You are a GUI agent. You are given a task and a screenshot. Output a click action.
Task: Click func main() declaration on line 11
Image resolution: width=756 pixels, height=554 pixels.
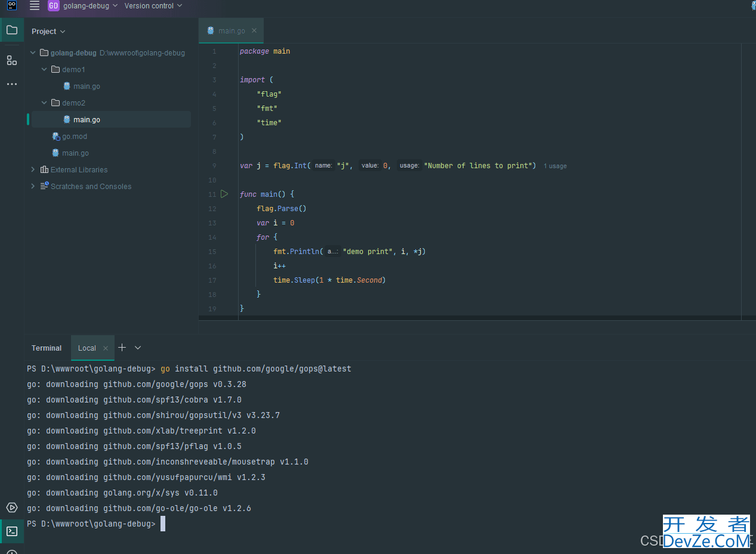(x=267, y=194)
